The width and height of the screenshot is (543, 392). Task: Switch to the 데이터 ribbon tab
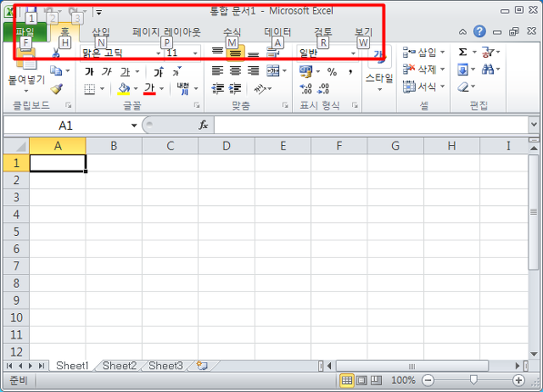tap(277, 32)
